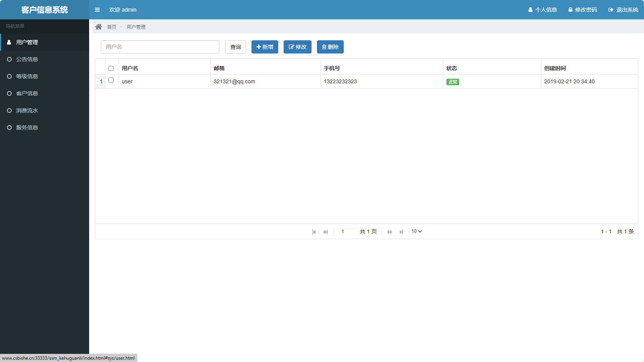Click the 用户名 search input field
Viewport: 644px width, 362px height.
[160, 47]
